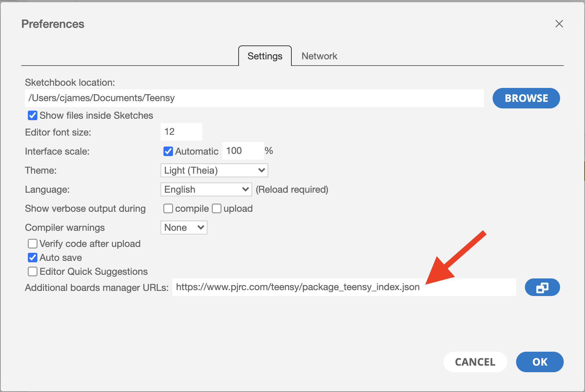
Task: Open the additional boards URLs editor icon
Action: (x=542, y=288)
